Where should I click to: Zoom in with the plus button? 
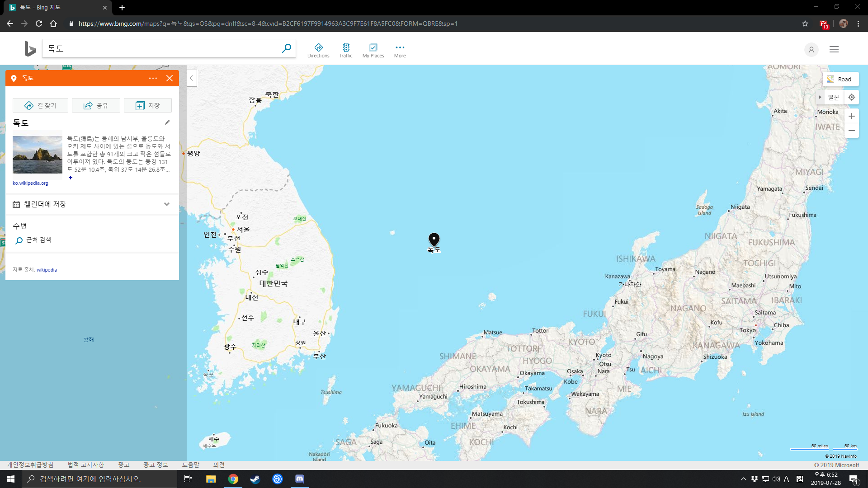(852, 116)
